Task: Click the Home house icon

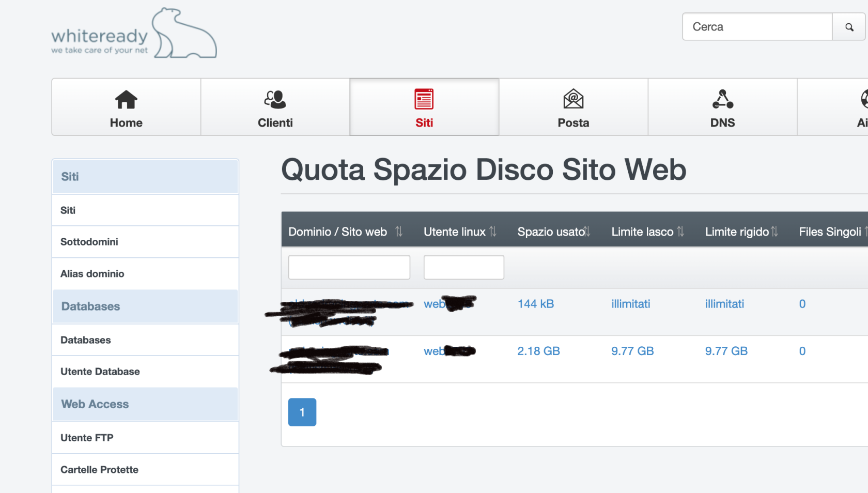Action: pos(126,99)
